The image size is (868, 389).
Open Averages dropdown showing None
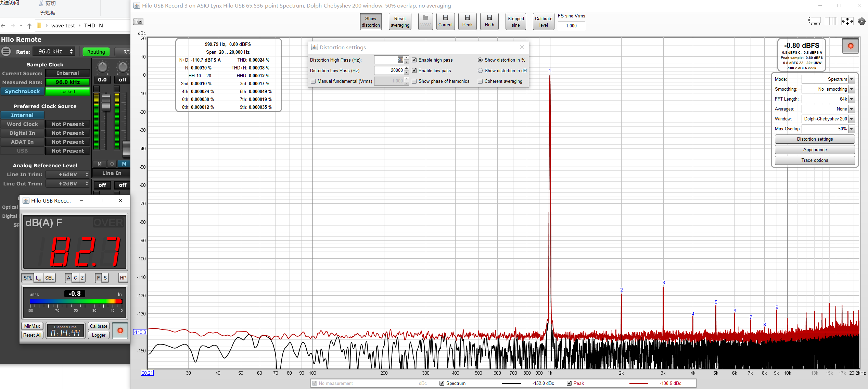828,109
